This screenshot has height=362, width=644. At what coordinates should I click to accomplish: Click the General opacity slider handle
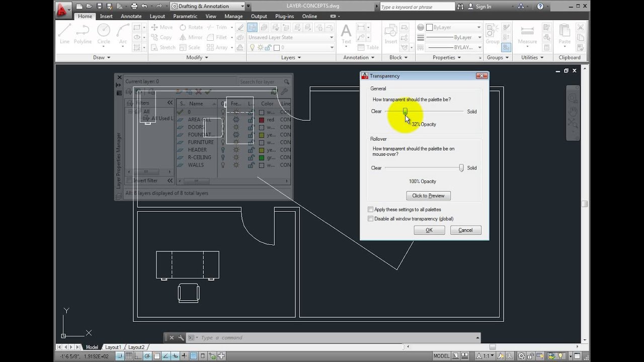405,111
